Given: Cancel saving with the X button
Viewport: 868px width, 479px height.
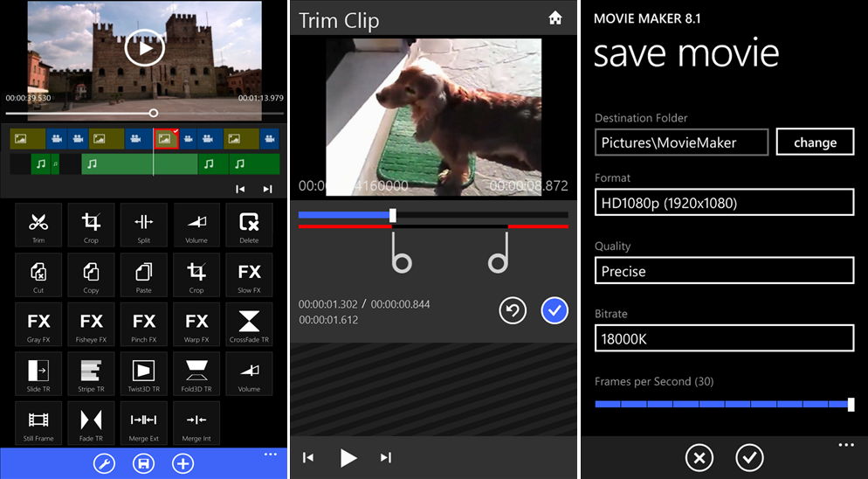Looking at the screenshot, I should [x=699, y=459].
